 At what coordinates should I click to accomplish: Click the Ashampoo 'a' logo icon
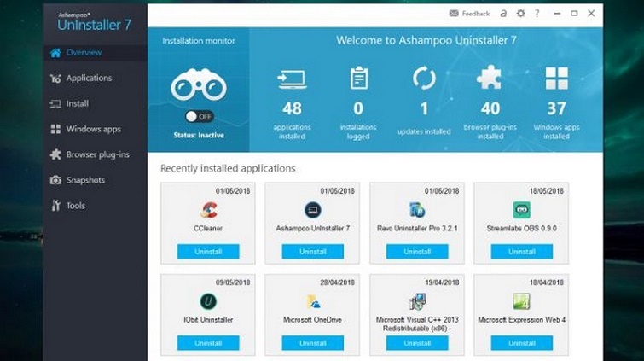[x=504, y=14]
